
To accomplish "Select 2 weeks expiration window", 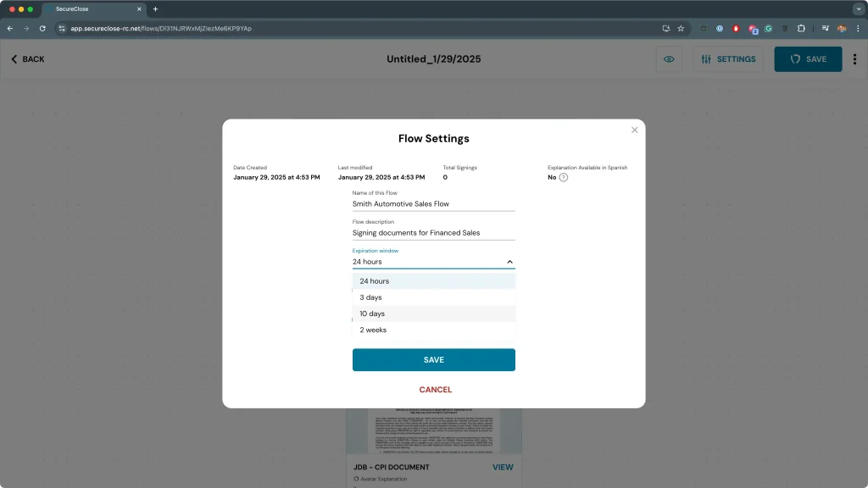I will tap(433, 330).
